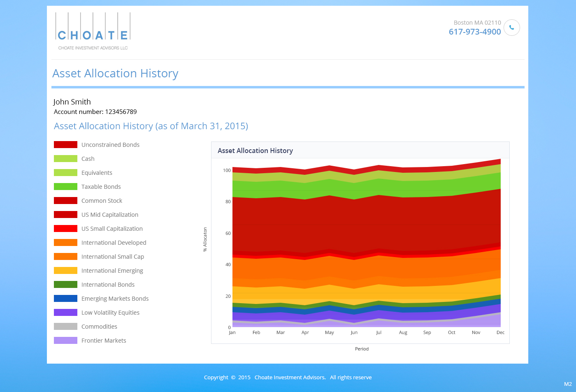Click the Boston MA 02110 address text
Image resolution: width=576 pixels, height=392 pixels.
(477, 23)
